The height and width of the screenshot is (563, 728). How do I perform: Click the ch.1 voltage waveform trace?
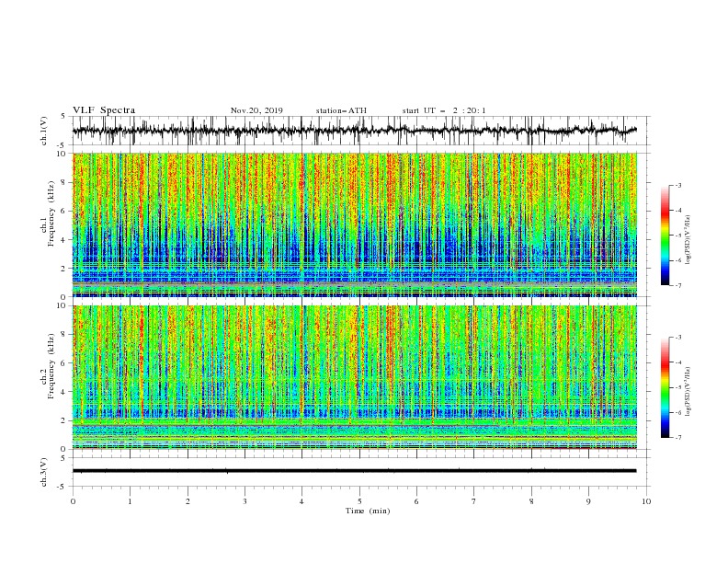[354, 131]
